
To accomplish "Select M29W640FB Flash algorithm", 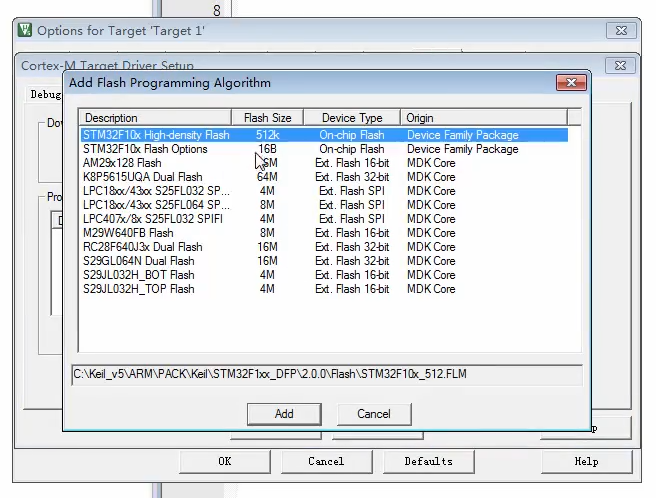I will [x=324, y=233].
